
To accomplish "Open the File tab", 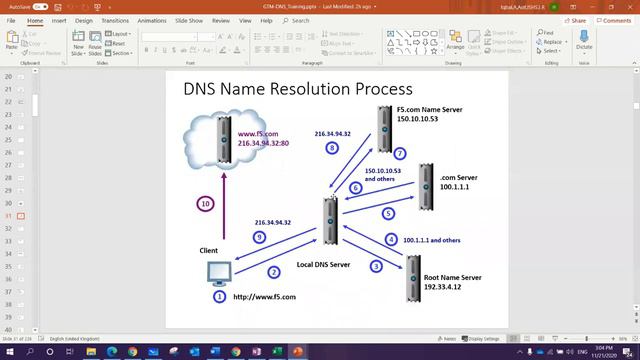I will pyautogui.click(x=11, y=20).
